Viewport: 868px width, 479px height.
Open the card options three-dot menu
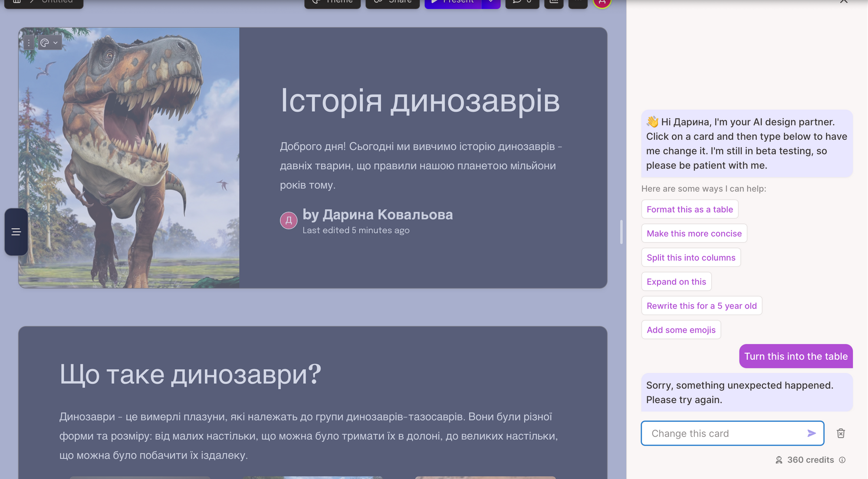29,43
